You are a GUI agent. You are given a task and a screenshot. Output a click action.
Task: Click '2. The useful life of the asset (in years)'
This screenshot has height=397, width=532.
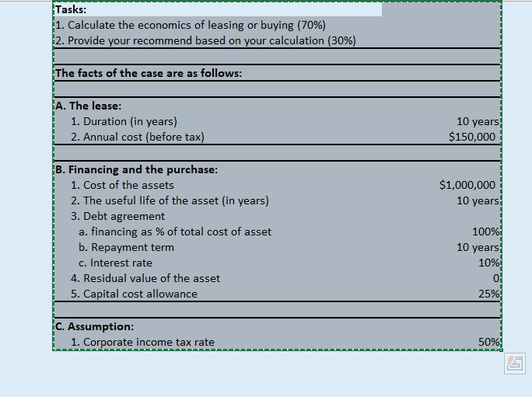[x=170, y=200]
